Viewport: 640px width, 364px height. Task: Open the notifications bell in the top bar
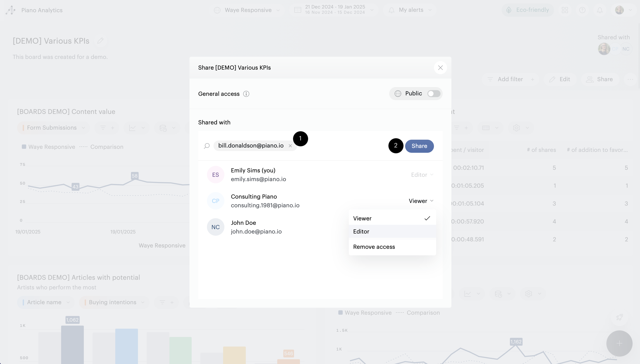click(600, 10)
